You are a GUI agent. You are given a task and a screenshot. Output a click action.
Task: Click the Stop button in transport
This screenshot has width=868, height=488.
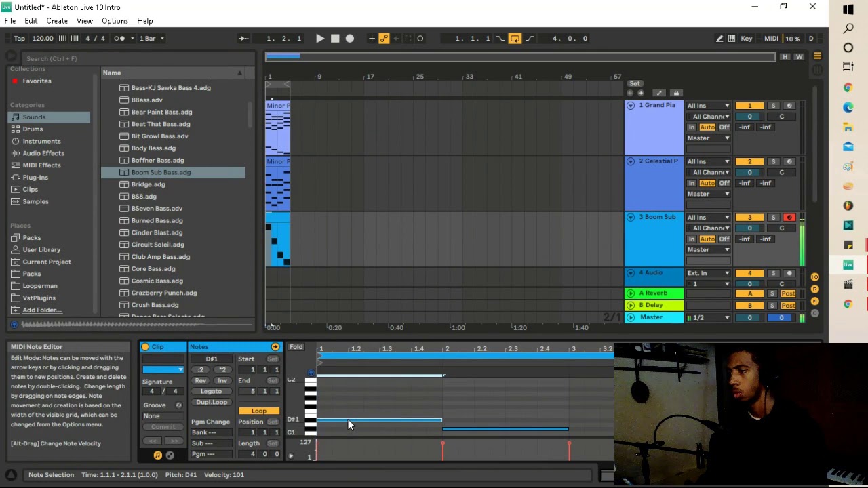click(335, 39)
